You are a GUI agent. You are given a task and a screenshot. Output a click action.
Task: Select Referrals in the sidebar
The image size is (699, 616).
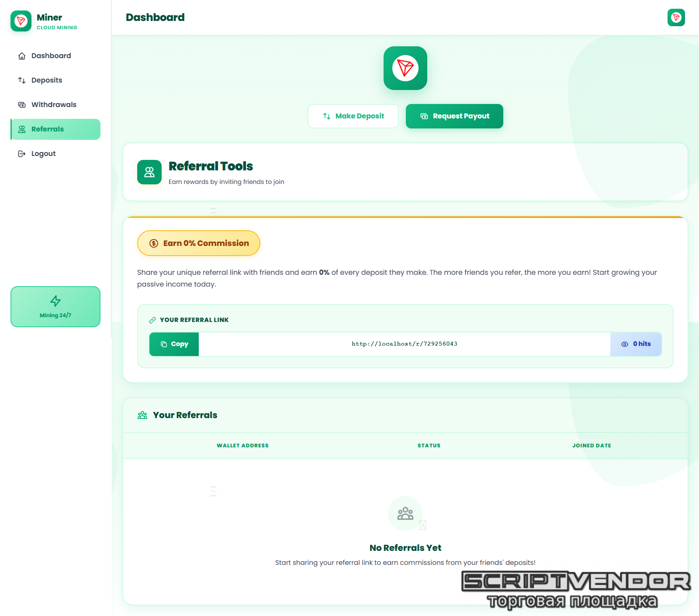pyautogui.click(x=48, y=129)
